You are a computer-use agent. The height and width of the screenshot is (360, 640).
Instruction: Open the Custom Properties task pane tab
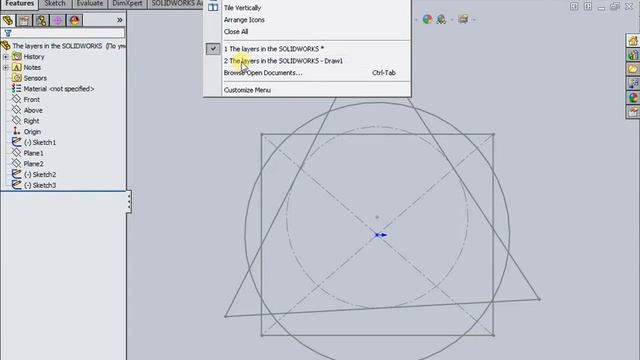pyautogui.click(x=633, y=112)
